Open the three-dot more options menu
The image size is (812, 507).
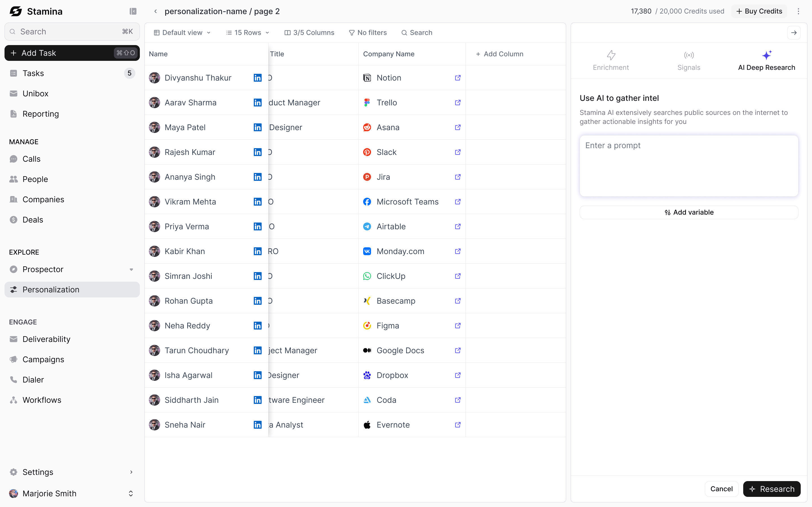(798, 11)
